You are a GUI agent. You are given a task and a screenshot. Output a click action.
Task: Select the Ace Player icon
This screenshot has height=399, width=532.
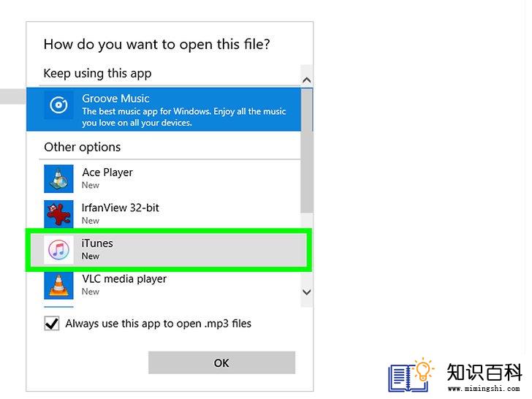(58, 179)
